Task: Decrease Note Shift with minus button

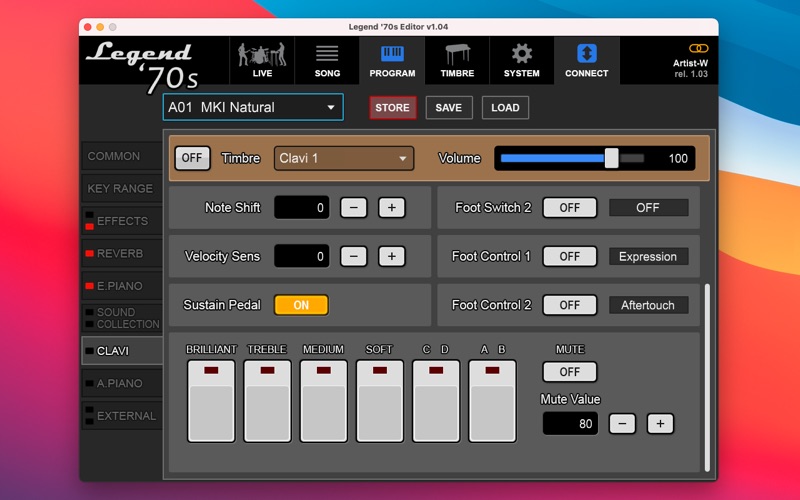Action: tap(354, 208)
